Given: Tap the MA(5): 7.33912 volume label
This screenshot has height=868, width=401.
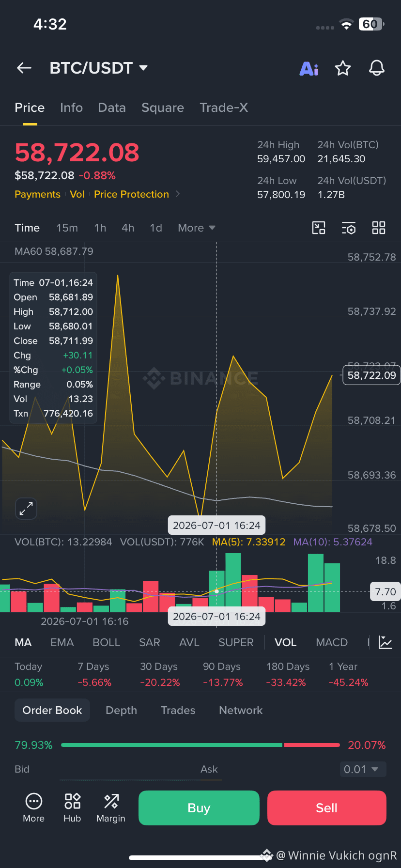Looking at the screenshot, I should click(x=248, y=542).
